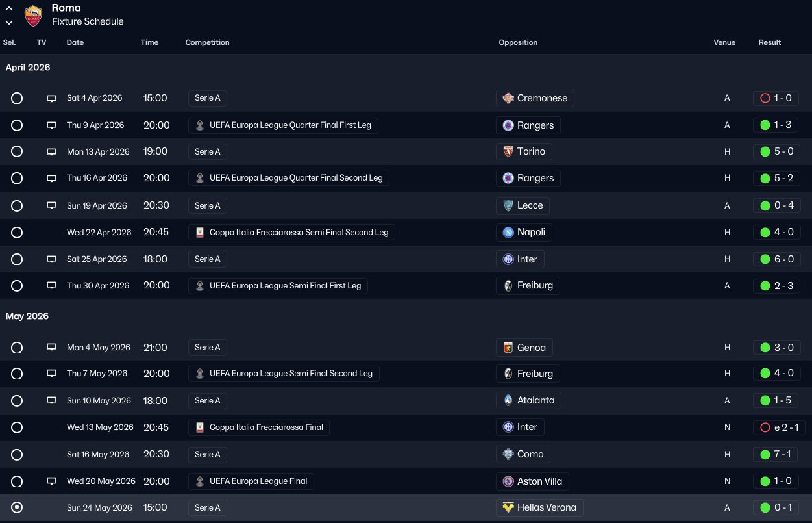Click the TV icon on Genoa fixture row
This screenshot has width=812, height=523.
(51, 348)
